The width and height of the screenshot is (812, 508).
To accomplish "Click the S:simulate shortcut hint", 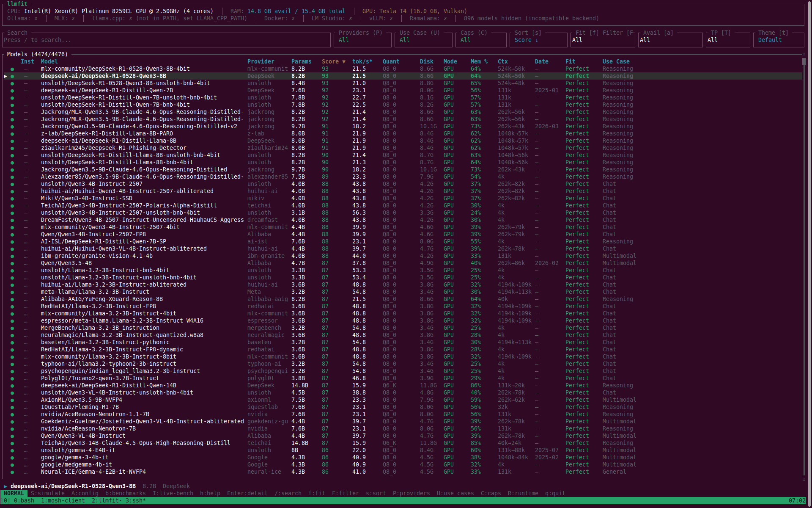I will click(x=47, y=494).
